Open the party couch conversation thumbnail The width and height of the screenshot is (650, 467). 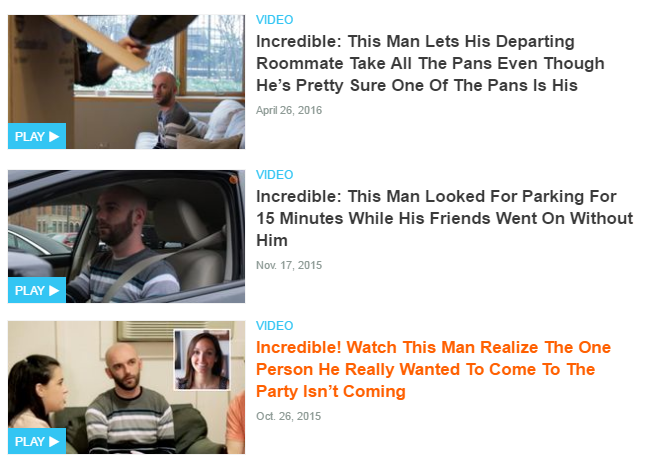pyautogui.click(x=126, y=387)
